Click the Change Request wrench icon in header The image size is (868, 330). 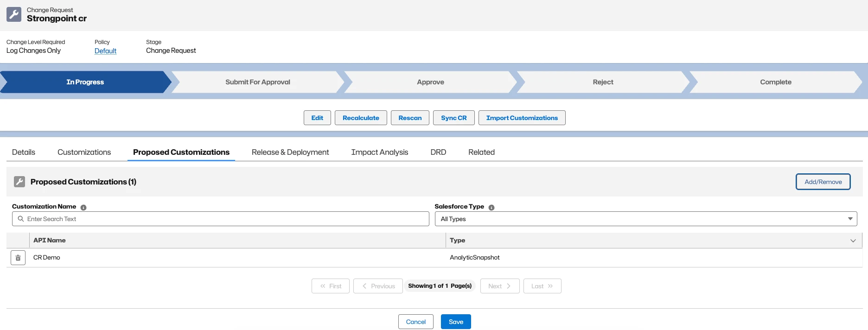(13, 14)
